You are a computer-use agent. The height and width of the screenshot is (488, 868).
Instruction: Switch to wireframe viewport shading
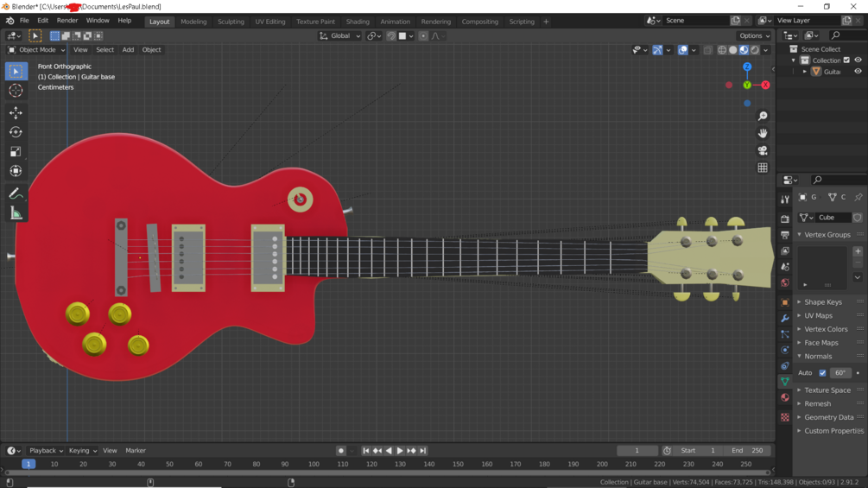click(x=722, y=50)
